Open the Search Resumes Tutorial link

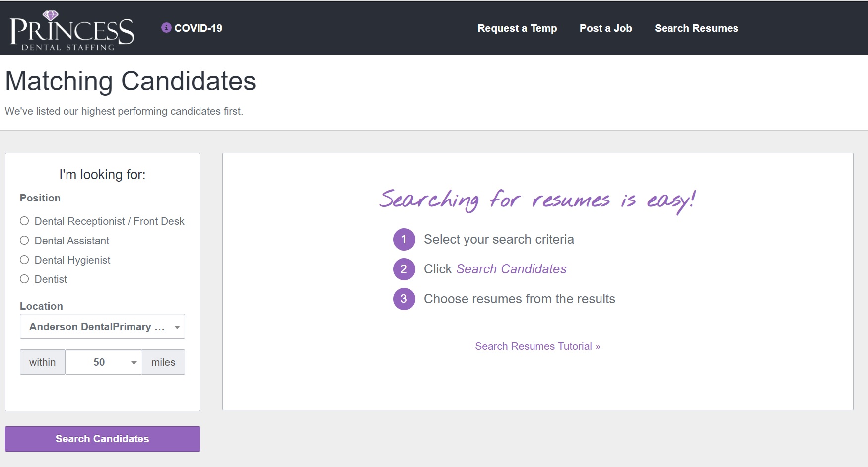tap(537, 346)
